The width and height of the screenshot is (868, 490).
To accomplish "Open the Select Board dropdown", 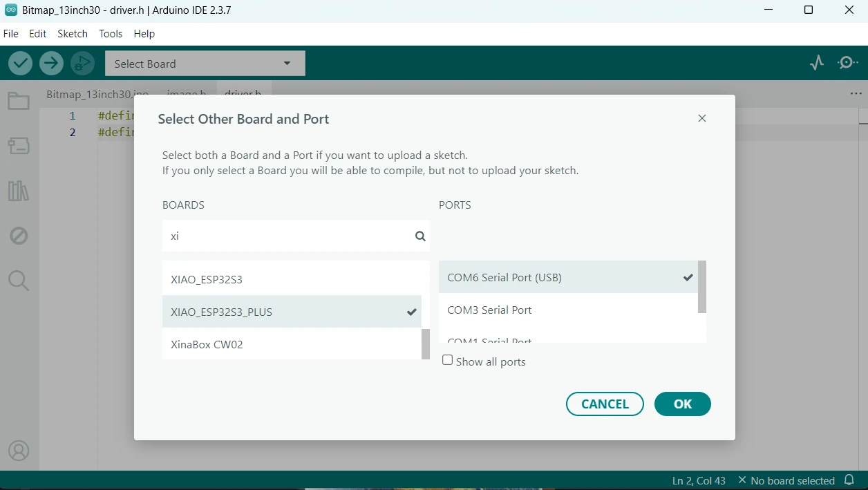I will click(205, 64).
